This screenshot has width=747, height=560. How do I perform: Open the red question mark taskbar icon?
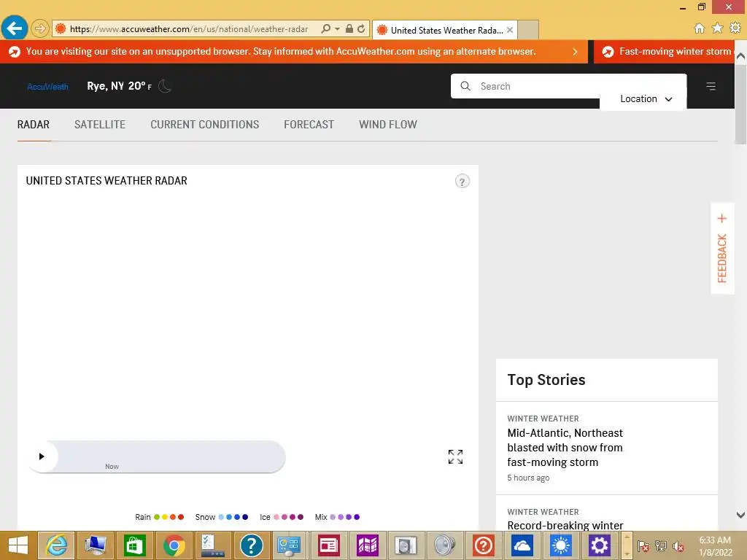tap(483, 545)
